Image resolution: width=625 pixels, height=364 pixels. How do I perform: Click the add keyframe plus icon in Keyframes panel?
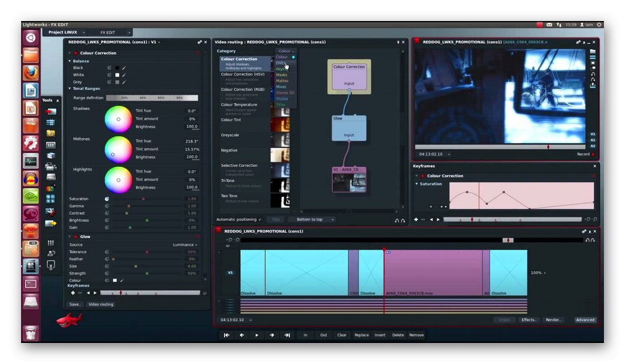coord(416,219)
